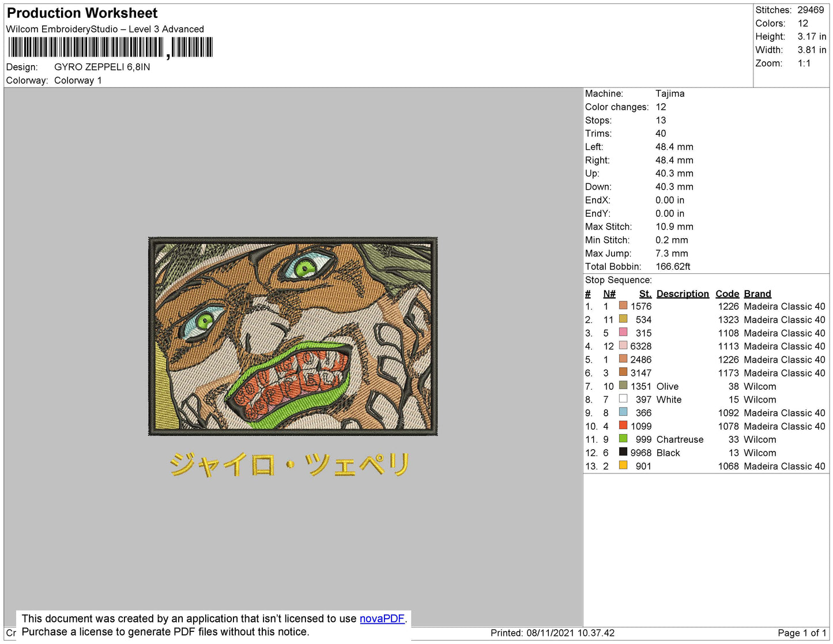Select the light blue stop 9 swatch
833x644 pixels.
click(623, 412)
